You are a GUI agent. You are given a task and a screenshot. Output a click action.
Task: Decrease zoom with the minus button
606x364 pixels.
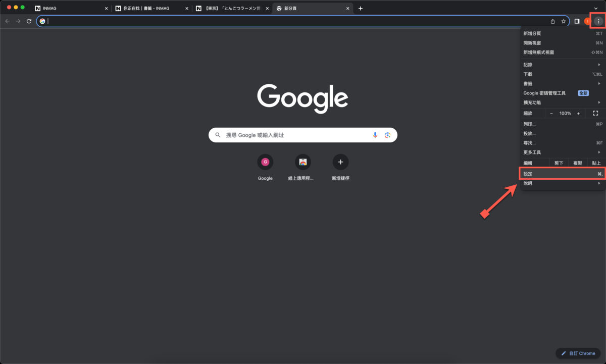click(551, 114)
